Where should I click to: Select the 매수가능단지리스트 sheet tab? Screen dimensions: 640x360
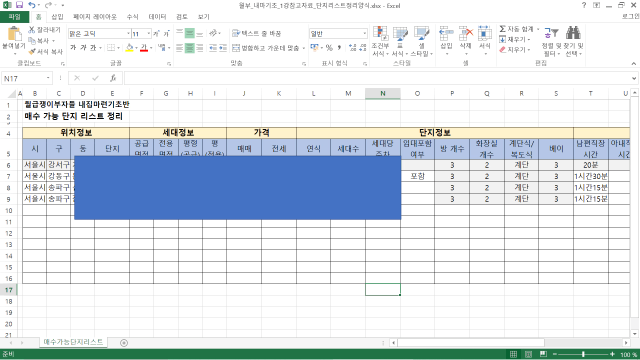(x=73, y=342)
